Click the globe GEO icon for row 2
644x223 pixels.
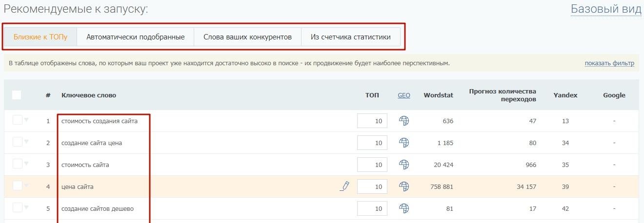404,143
